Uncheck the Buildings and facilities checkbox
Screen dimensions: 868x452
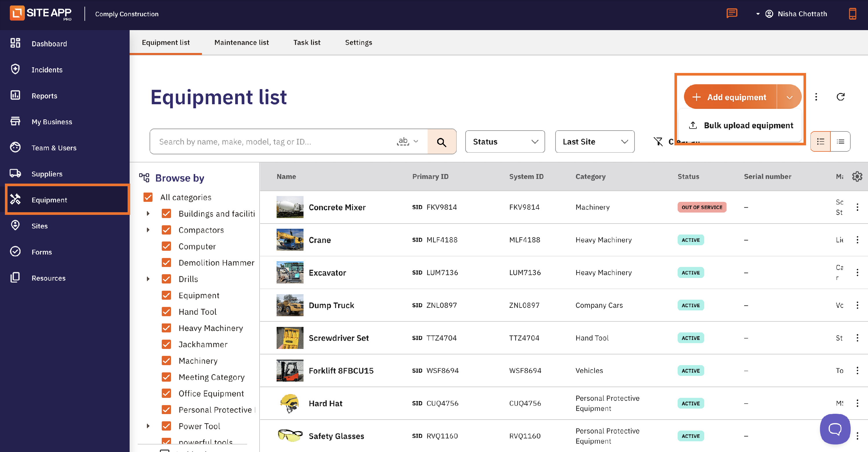(166, 213)
